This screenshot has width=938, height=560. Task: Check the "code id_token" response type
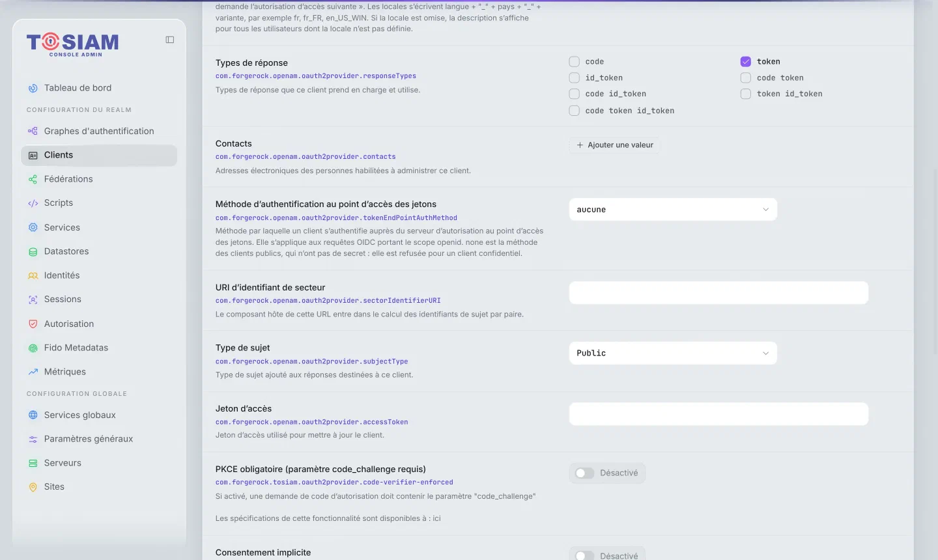[x=575, y=94]
